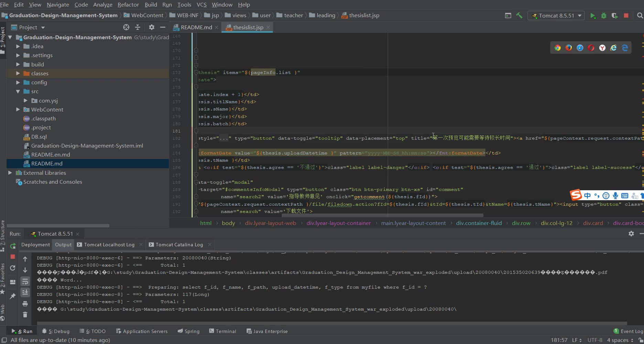Image resolution: width=644 pixels, height=344 pixels.
Task: Preview in Edge browser icon
Action: pyautogui.click(x=625, y=48)
